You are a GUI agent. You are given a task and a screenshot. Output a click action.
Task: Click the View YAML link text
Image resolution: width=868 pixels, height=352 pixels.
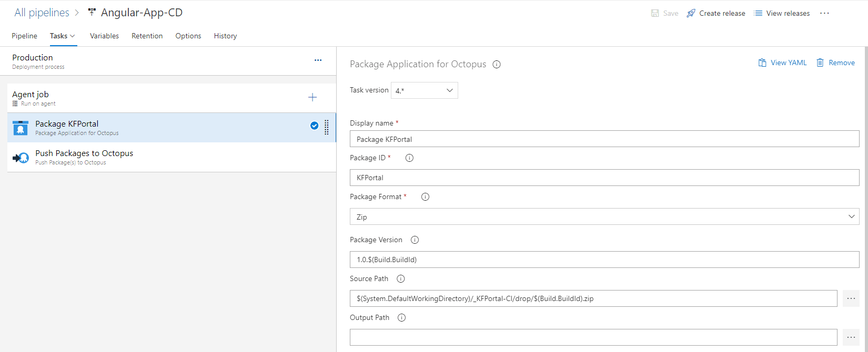tap(789, 63)
